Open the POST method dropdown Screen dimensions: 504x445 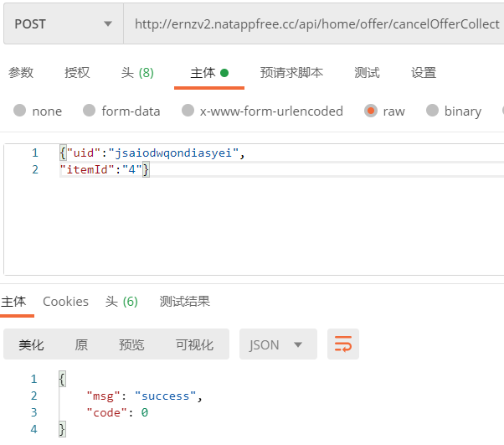(63, 24)
